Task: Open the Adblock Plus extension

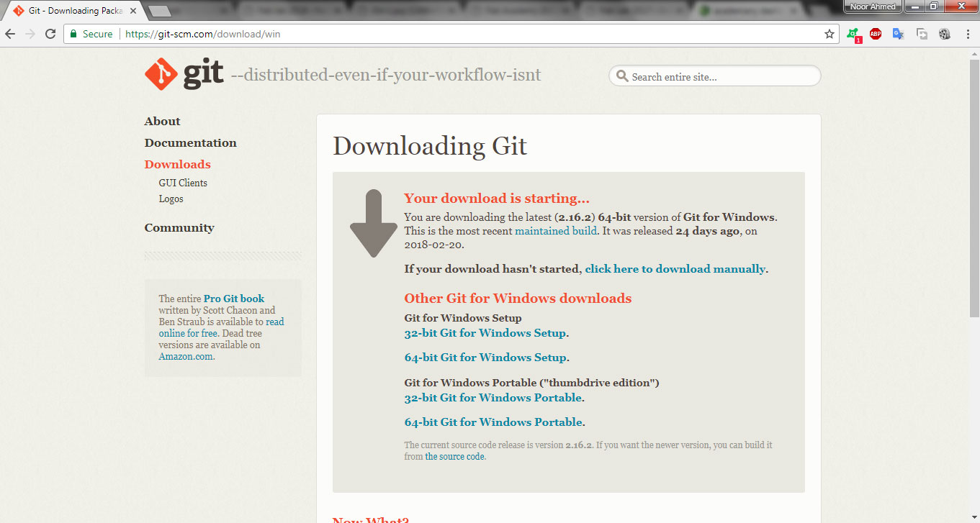Action: click(x=876, y=34)
